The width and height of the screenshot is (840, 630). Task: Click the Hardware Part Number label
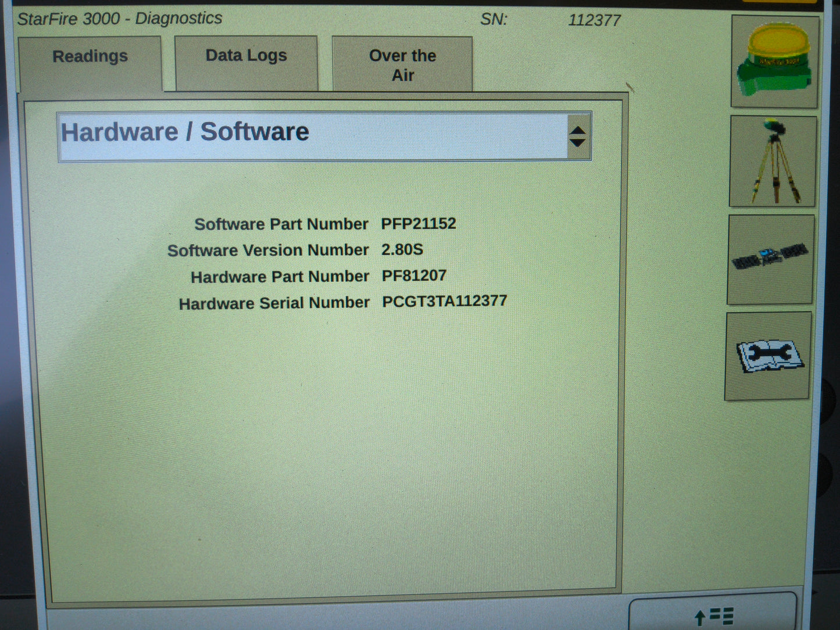point(280,277)
